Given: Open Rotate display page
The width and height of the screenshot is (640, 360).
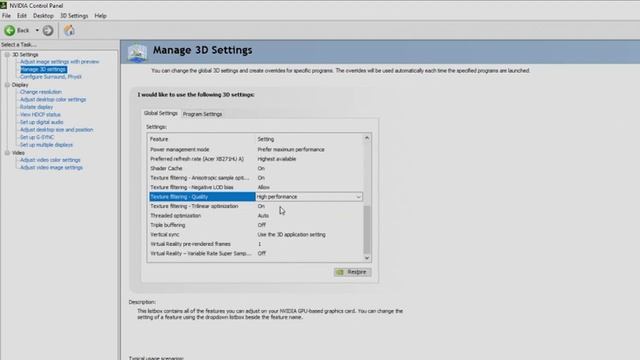Looking at the screenshot, I should tap(36, 107).
